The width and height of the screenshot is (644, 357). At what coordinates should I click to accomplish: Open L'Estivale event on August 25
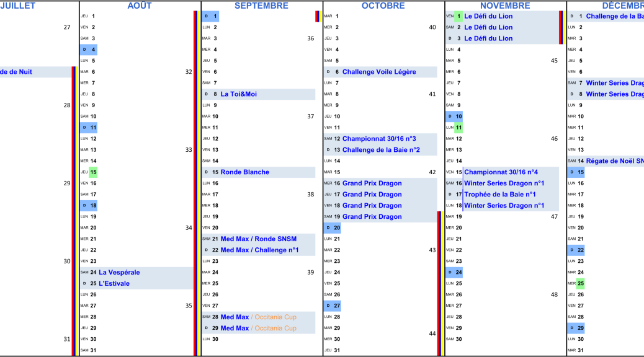[114, 283]
